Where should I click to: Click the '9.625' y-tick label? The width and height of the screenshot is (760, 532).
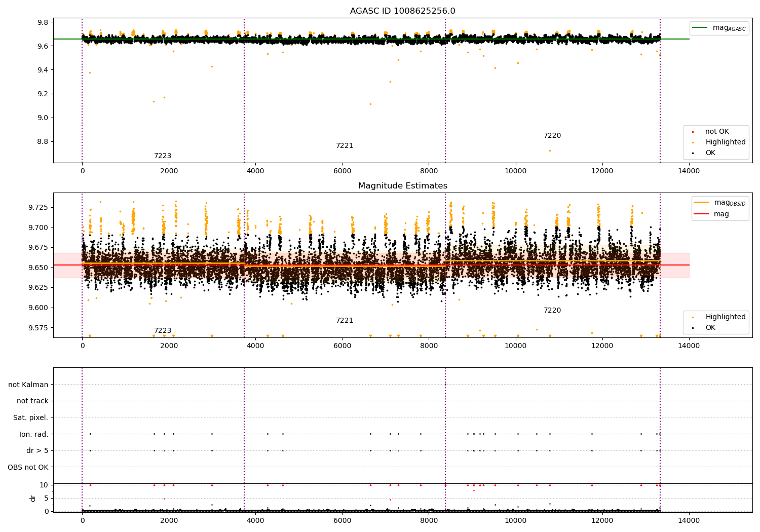pos(39,287)
